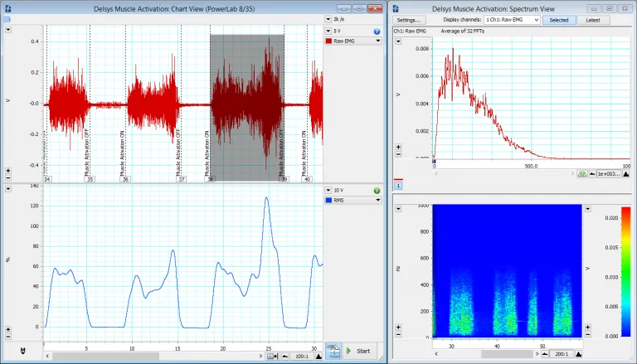Click the spectrum plot plus zoom icon
The height and width of the screenshot is (364, 637).
(x=398, y=147)
